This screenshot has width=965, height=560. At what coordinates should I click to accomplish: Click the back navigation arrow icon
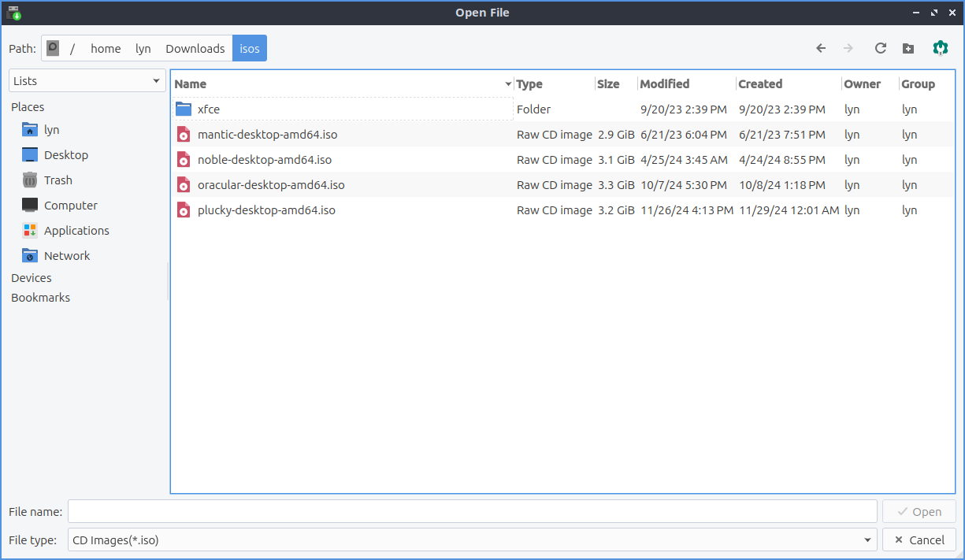[x=821, y=48]
